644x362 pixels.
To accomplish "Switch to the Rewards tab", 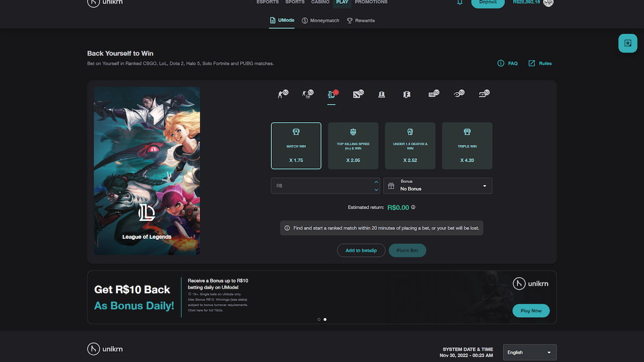I will [361, 20].
